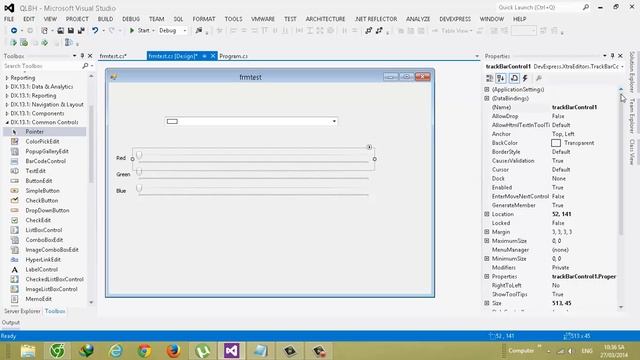The width and height of the screenshot is (640, 360).
Task: Toggle auto-hide pin on Properties panel
Action: coord(612,56)
